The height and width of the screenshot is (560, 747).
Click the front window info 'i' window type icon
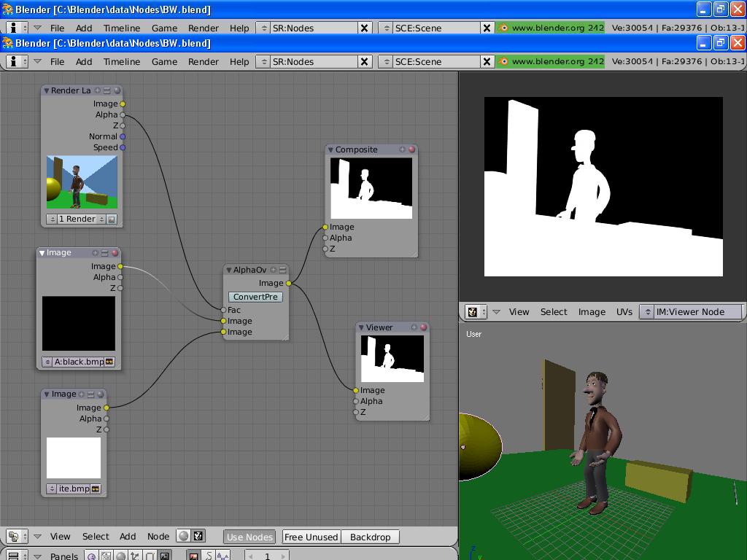point(17,61)
